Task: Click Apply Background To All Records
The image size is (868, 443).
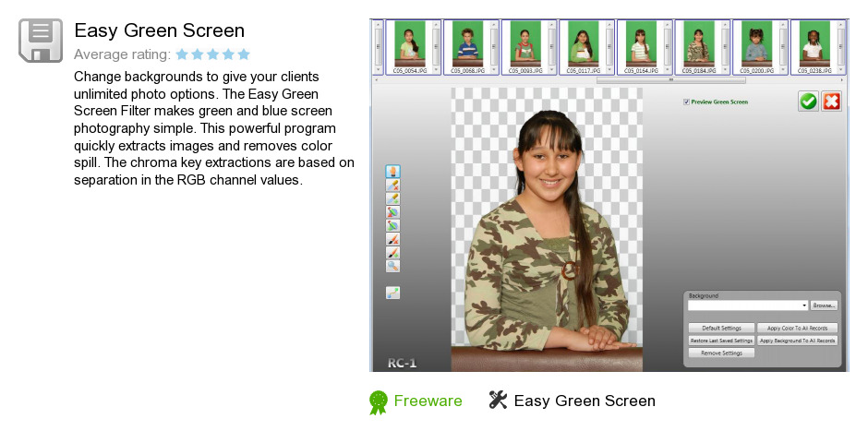Action: [x=797, y=341]
